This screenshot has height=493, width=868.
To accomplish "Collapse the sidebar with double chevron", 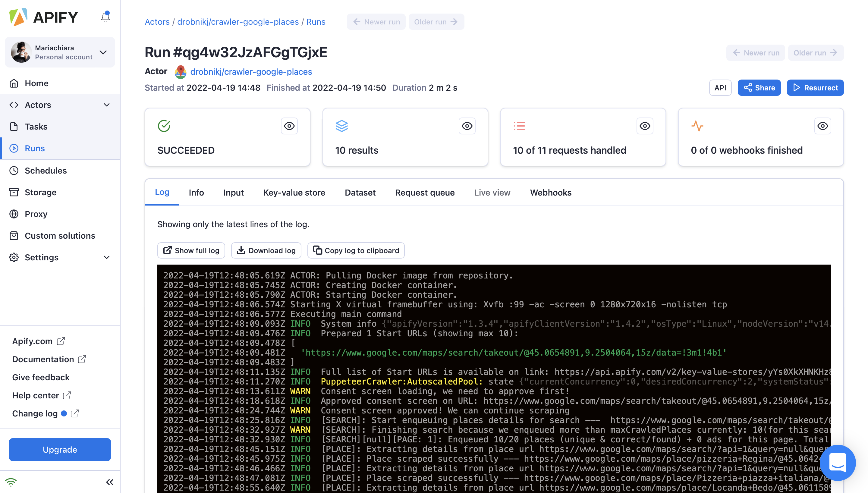I will [x=110, y=482].
